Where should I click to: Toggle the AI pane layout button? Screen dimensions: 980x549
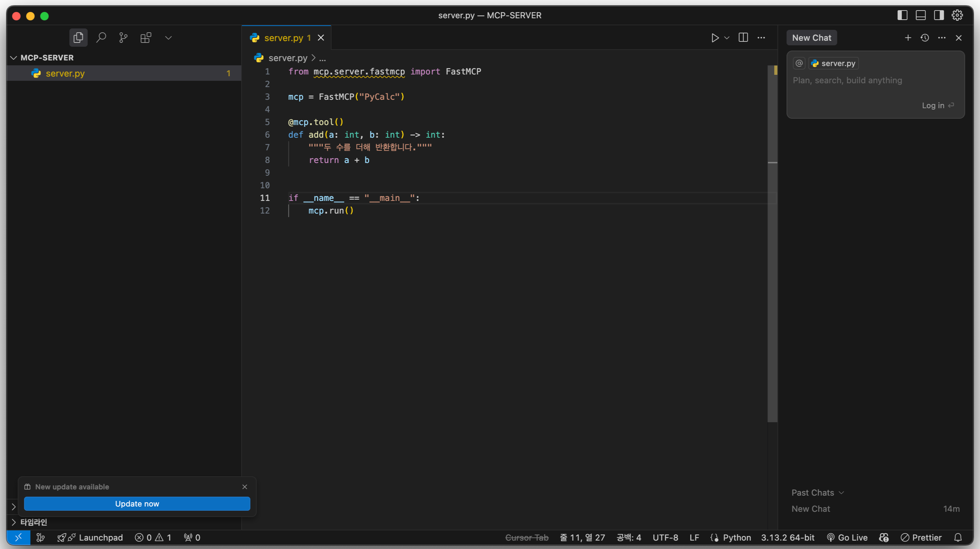(939, 15)
